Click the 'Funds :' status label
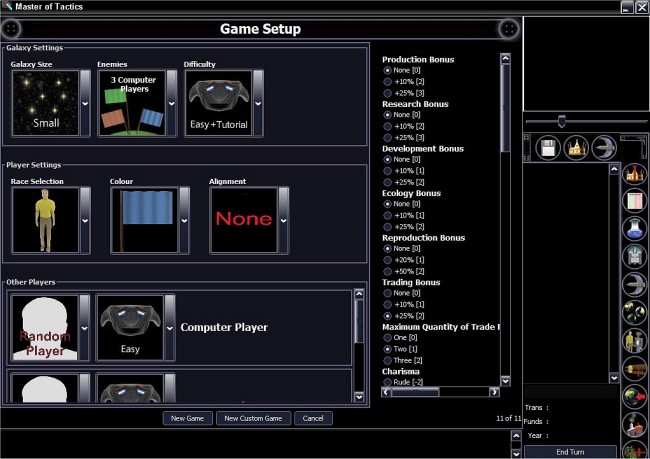The height and width of the screenshot is (459, 650). coord(536,422)
